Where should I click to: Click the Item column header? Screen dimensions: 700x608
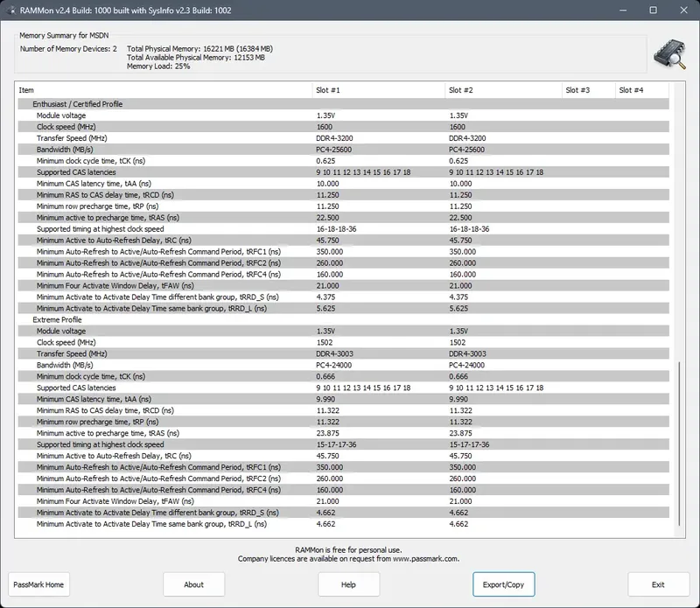point(164,90)
